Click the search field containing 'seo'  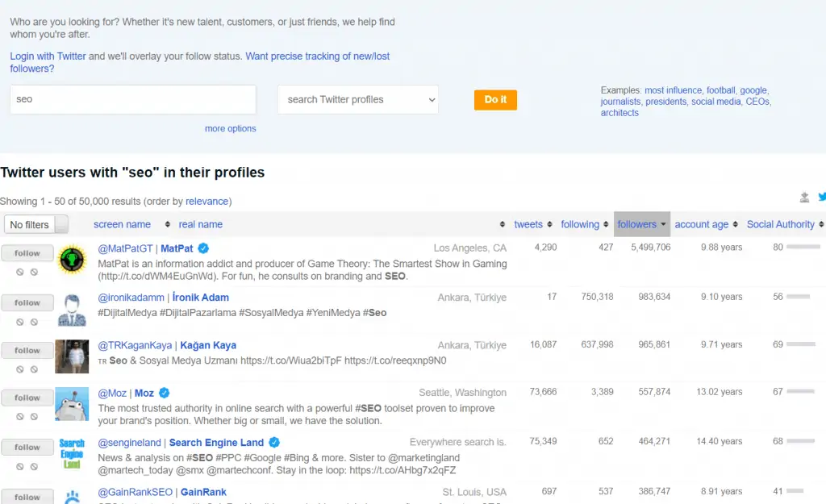point(133,100)
